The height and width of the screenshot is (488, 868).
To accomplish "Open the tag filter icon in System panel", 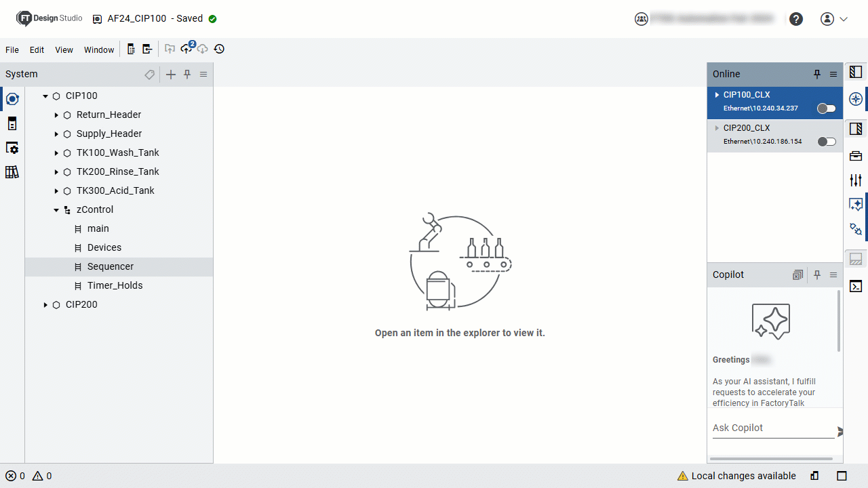I will 149,75.
